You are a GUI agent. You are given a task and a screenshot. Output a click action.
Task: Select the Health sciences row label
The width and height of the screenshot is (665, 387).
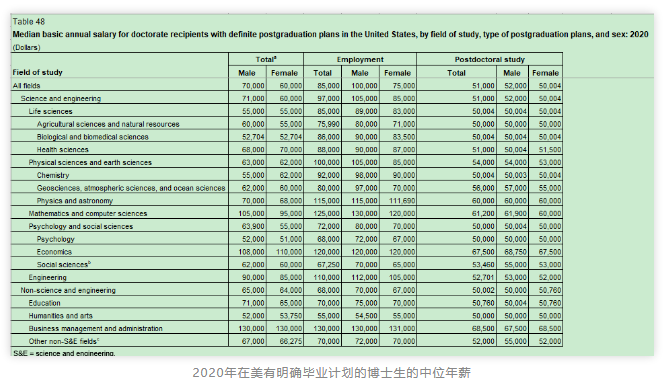tap(62, 149)
